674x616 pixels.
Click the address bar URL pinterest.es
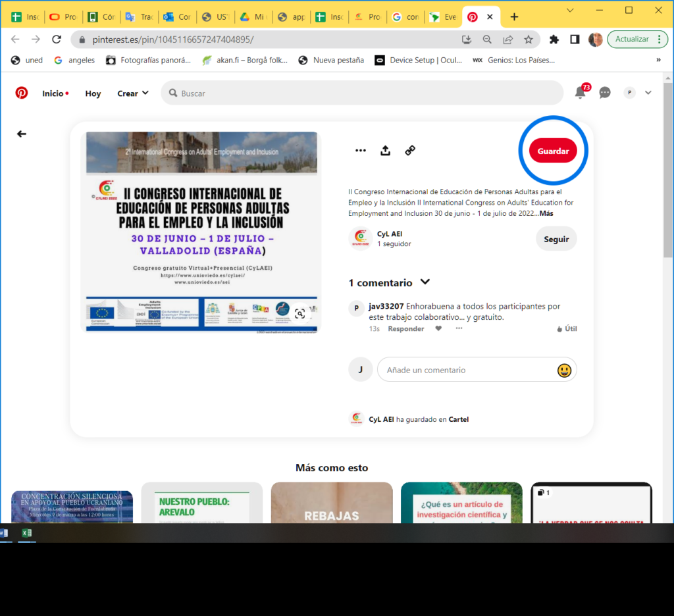point(173,39)
